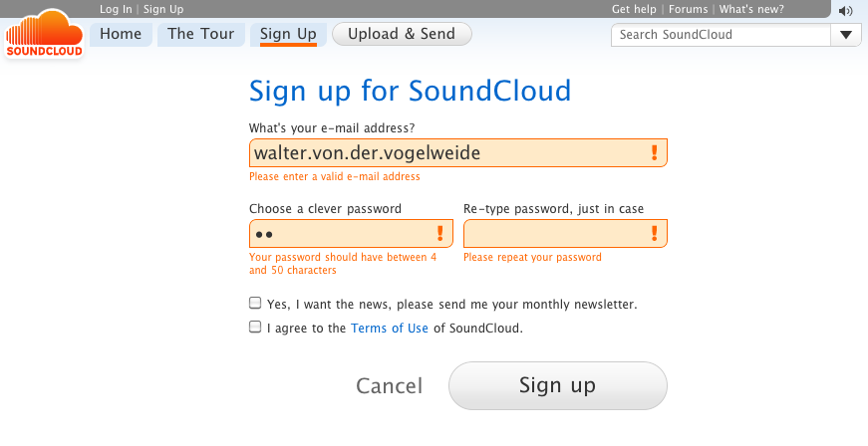Enable the monthly newsletter checkbox
This screenshot has width=868, height=446.
[256, 303]
